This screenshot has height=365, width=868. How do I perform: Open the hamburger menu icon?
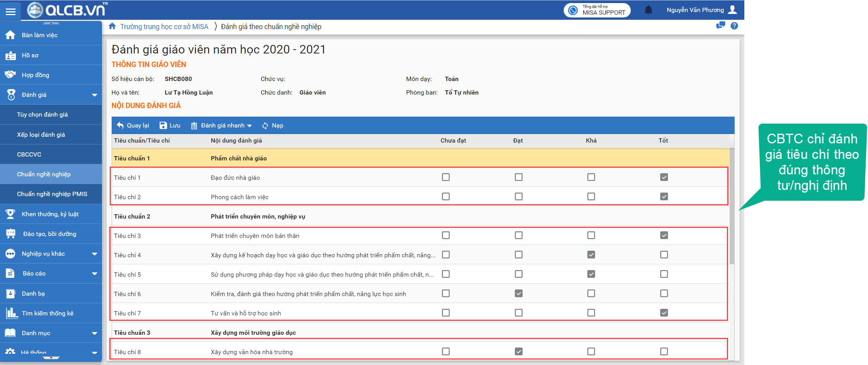click(10, 11)
